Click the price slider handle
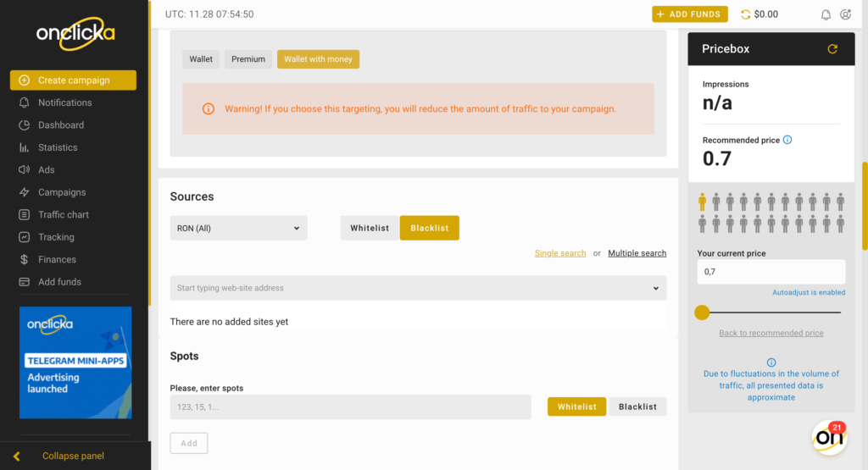868x470 pixels. click(702, 312)
